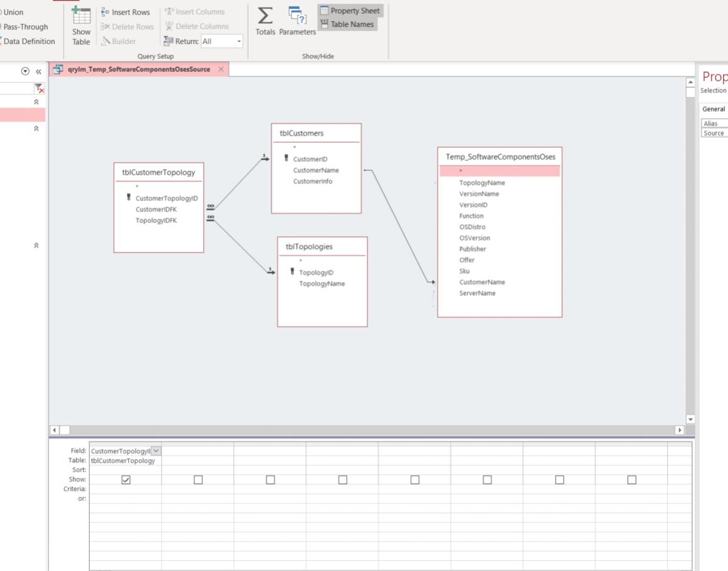Select CustomerID field in tblCustomers

pyautogui.click(x=310, y=159)
